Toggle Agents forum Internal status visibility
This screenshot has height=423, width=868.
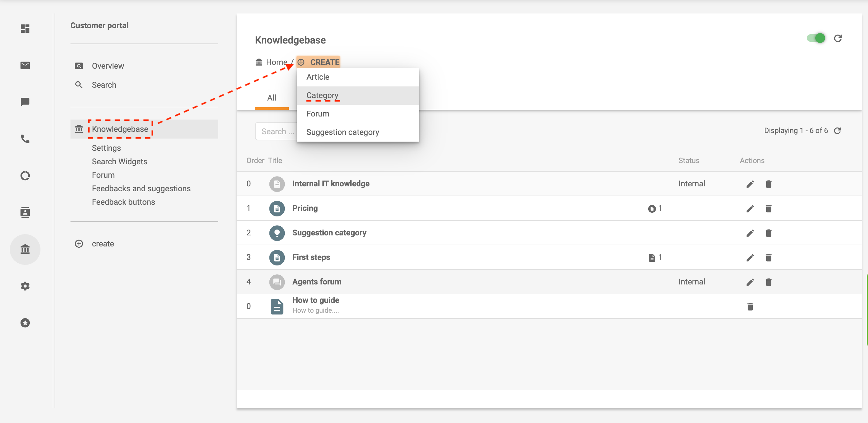(x=691, y=282)
